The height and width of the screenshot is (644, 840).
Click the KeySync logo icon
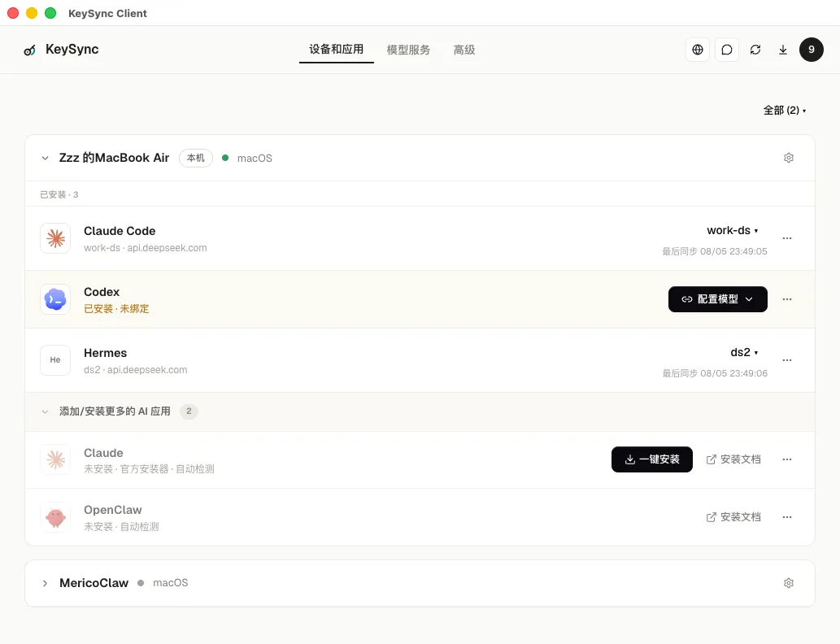[29, 50]
